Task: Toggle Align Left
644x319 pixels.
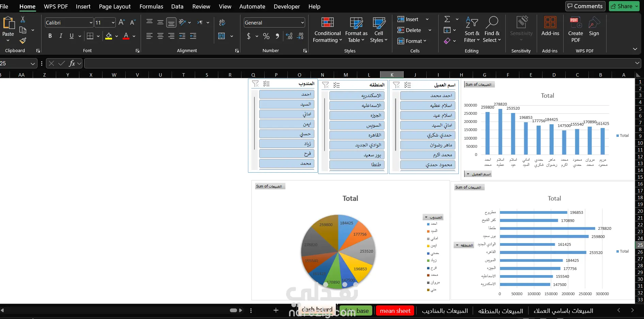Action: (149, 36)
